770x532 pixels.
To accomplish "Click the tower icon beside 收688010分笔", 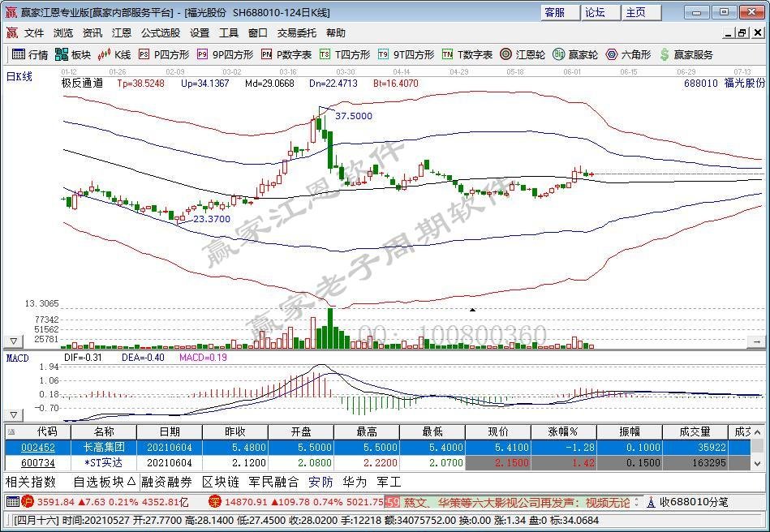I will click(651, 502).
